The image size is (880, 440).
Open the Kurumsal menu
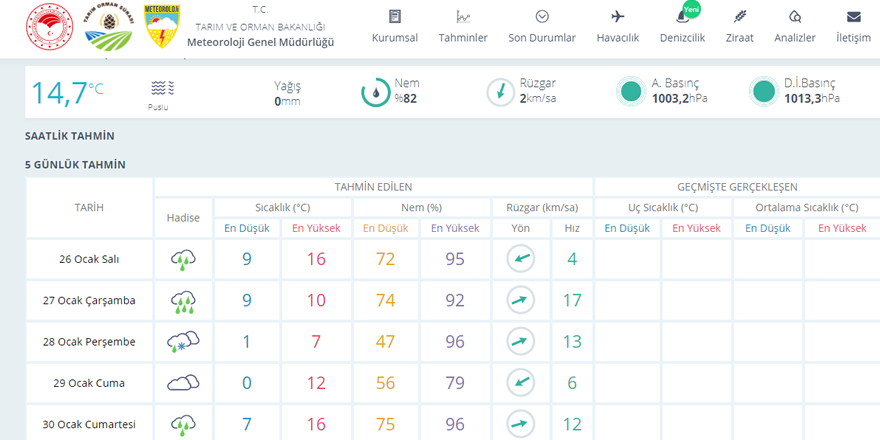pyautogui.click(x=395, y=38)
